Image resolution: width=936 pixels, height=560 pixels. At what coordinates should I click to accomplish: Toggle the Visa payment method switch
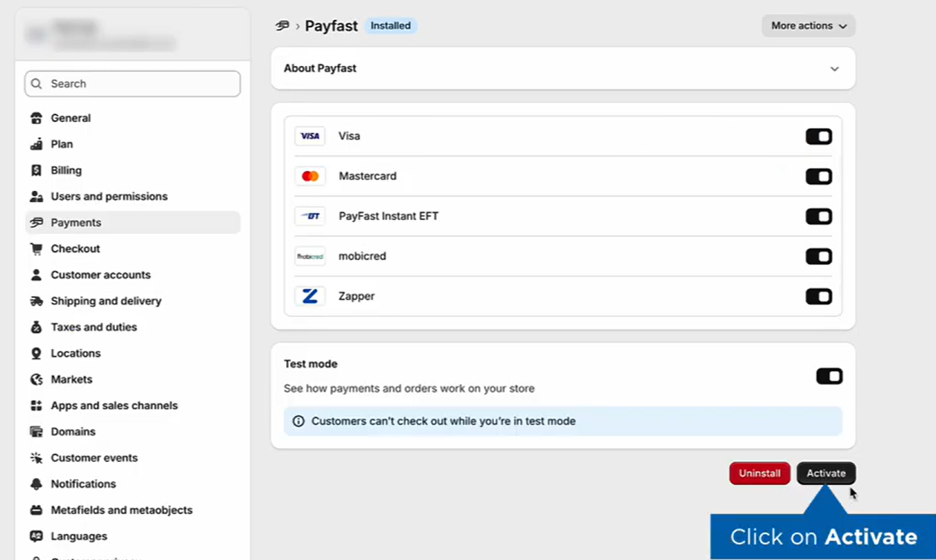point(819,137)
